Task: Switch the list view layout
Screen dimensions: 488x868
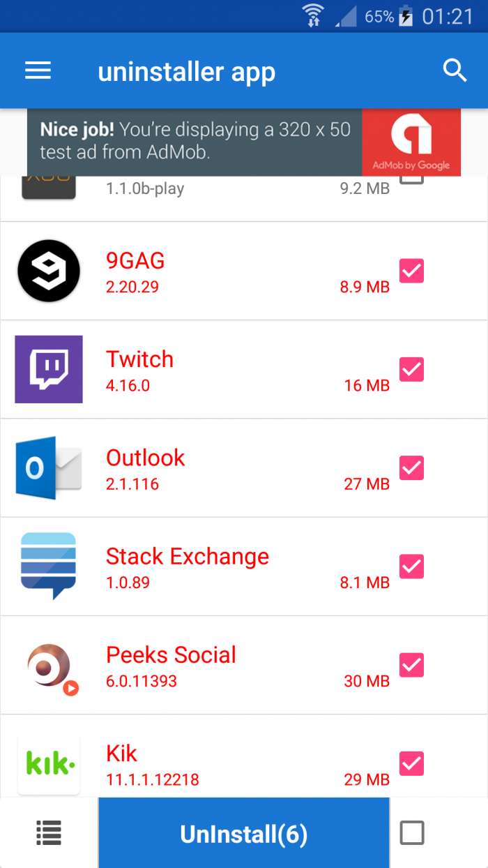Action: click(49, 832)
